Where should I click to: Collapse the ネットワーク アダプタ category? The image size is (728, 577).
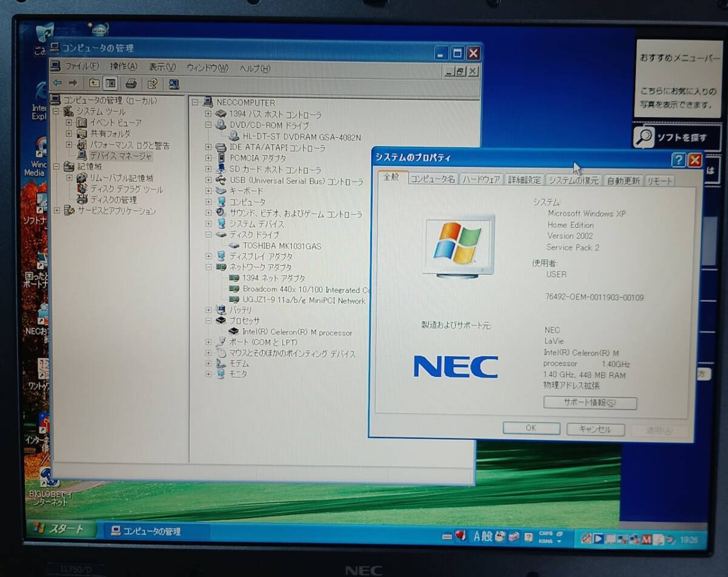(x=208, y=267)
